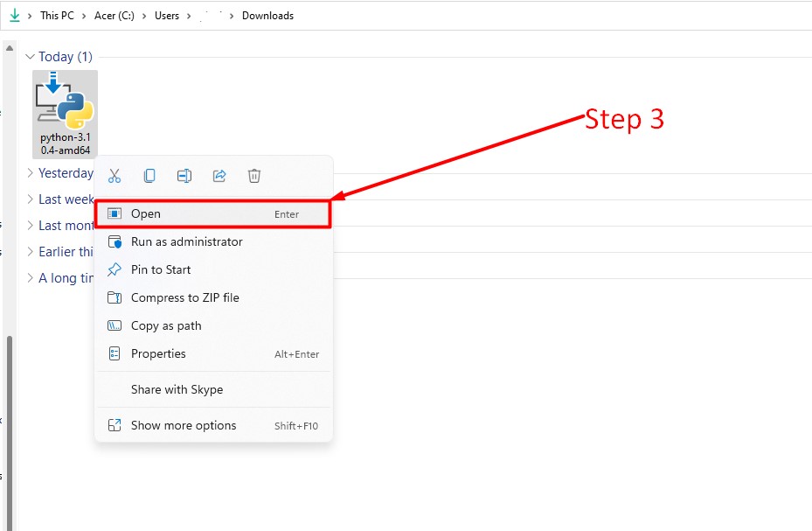Open Properties from context menu
The width and height of the screenshot is (812, 531).
point(213,353)
